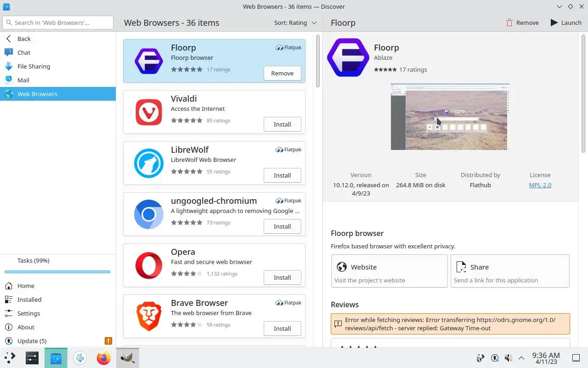
Task: Click the reviews fetch error message
Action: tap(450, 324)
